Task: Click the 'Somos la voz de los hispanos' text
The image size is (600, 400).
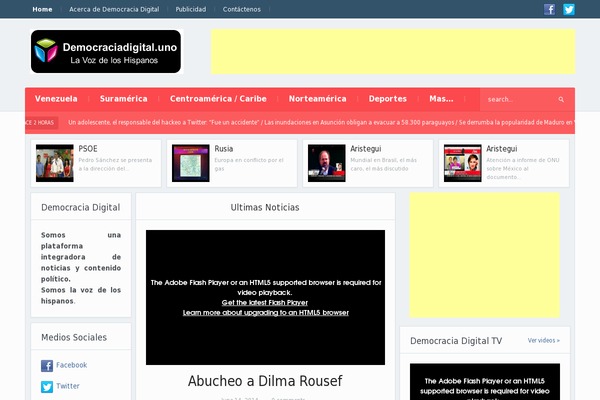Action: pos(81,296)
